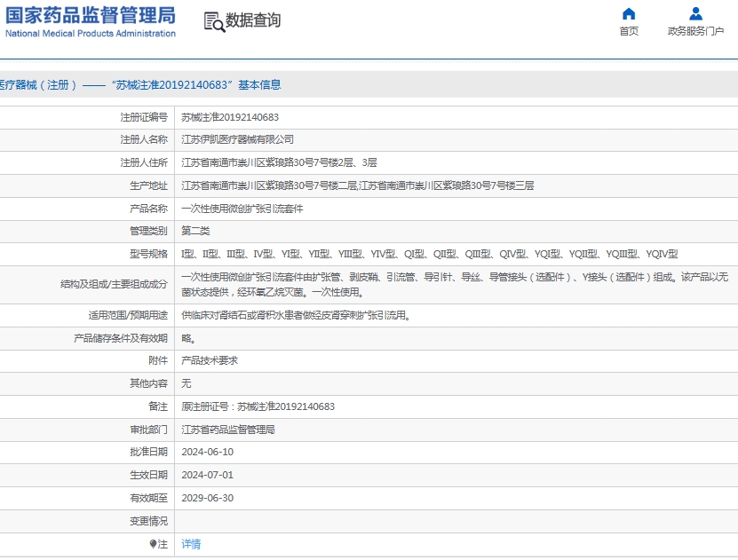Click the 注册人住所 address value
The image size is (738, 560).
[279, 162]
